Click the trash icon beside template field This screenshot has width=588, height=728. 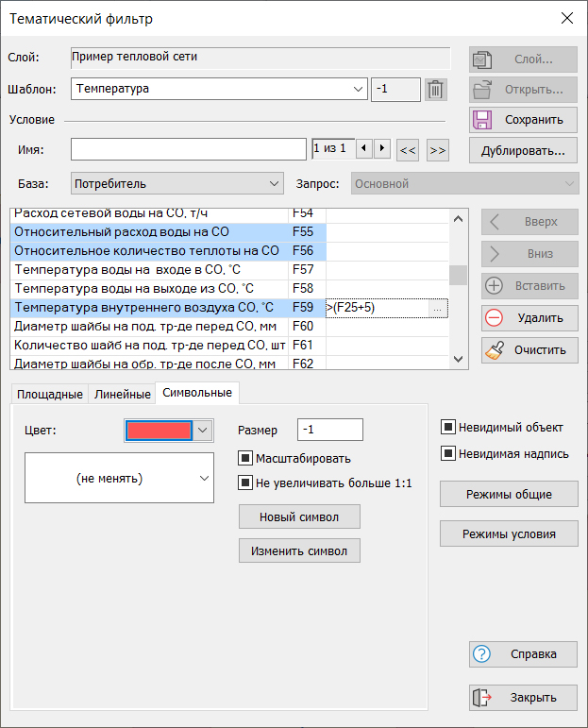(435, 90)
